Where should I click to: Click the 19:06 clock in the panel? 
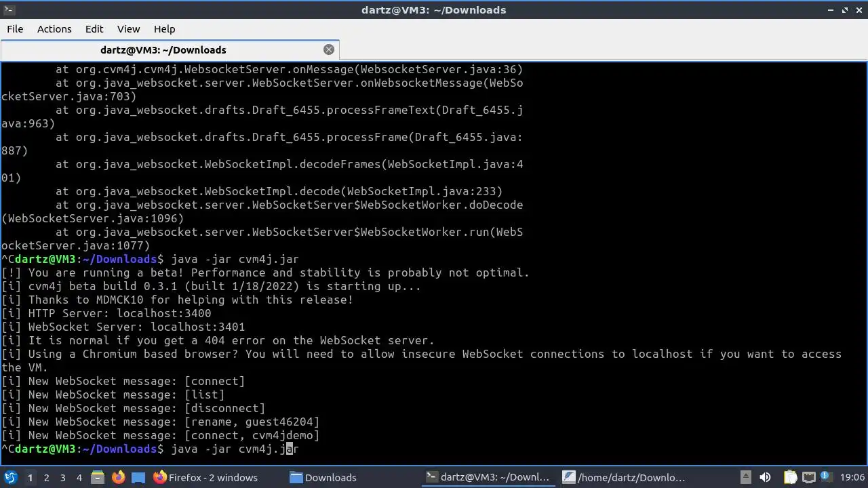(x=852, y=477)
